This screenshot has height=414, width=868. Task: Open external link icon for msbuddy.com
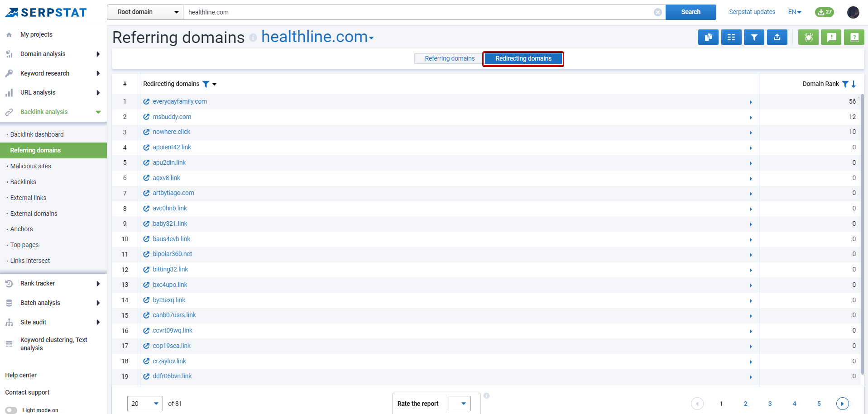pos(146,117)
